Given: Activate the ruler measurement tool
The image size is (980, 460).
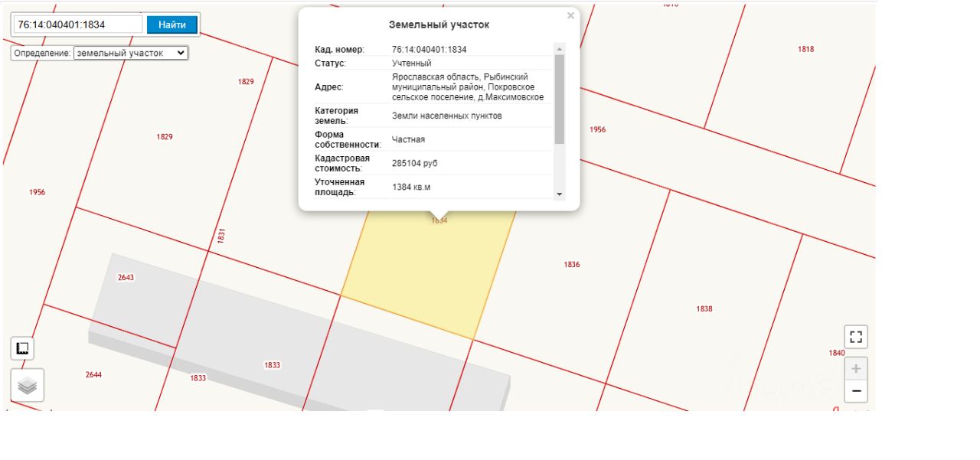Looking at the screenshot, I should click(22, 348).
